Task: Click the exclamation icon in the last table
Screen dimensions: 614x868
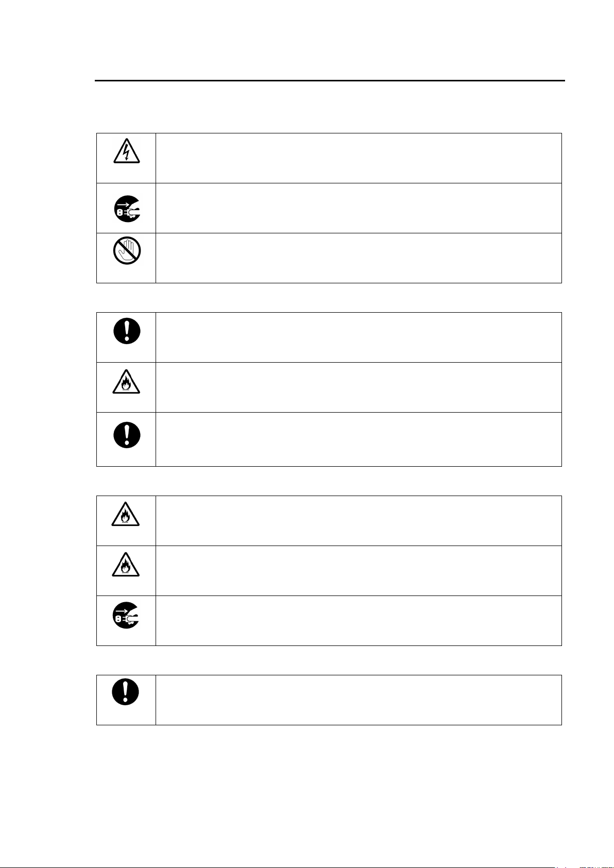Action: click(x=126, y=692)
